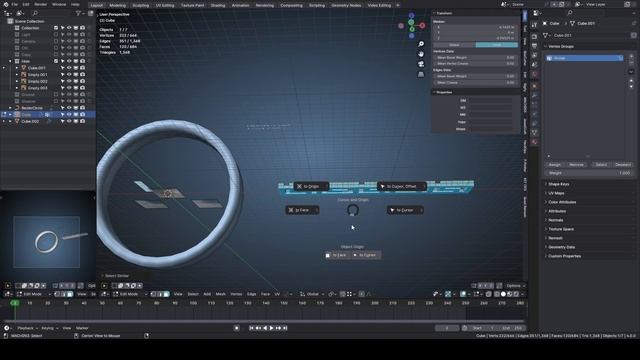Expand the Geometry Data panel
This screenshot has height=360, width=640.
click(x=561, y=247)
